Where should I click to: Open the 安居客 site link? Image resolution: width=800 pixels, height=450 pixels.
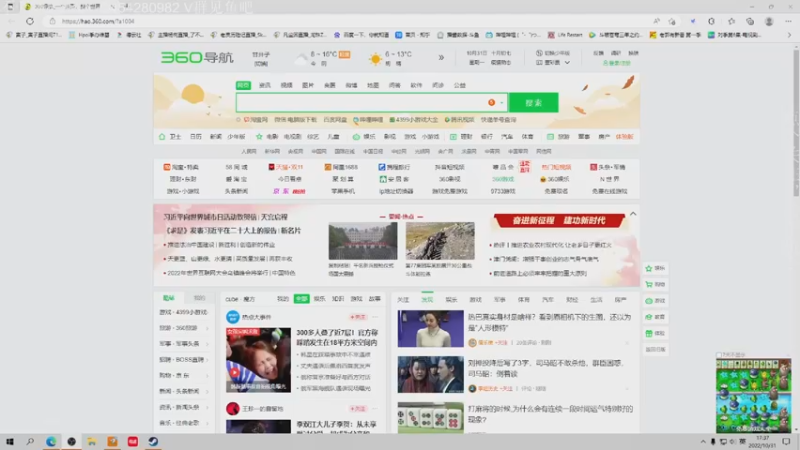394,180
